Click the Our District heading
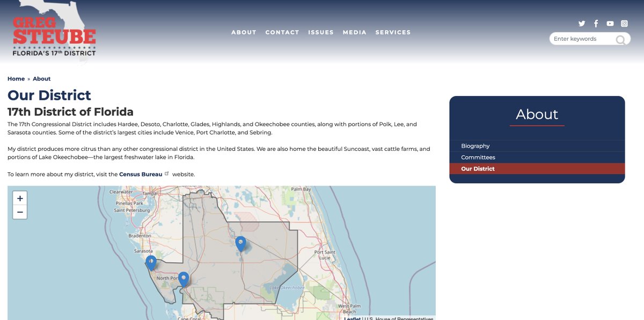Image resolution: width=644 pixels, height=320 pixels. (x=49, y=96)
